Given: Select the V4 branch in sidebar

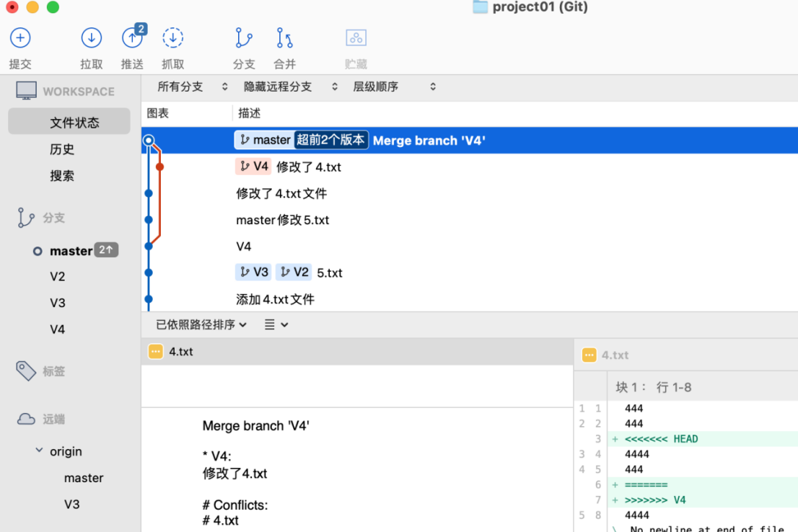Looking at the screenshot, I should [58, 329].
